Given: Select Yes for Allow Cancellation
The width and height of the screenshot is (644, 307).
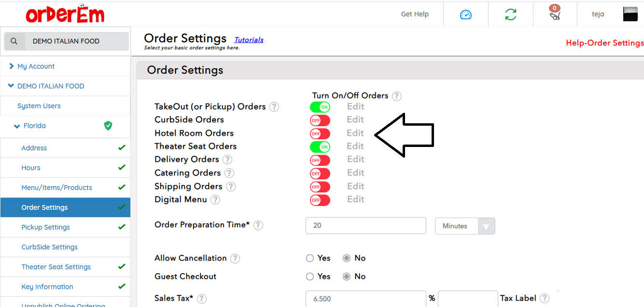Looking at the screenshot, I should pos(310,258).
